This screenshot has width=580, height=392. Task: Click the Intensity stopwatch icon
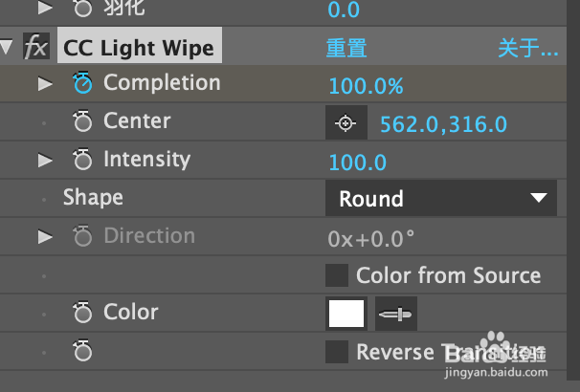pos(82,160)
